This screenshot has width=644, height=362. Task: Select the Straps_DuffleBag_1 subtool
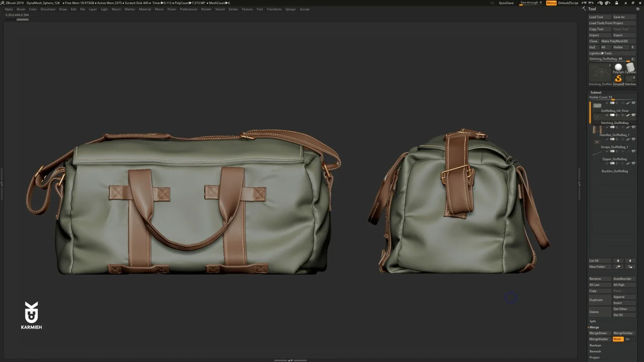(x=614, y=147)
